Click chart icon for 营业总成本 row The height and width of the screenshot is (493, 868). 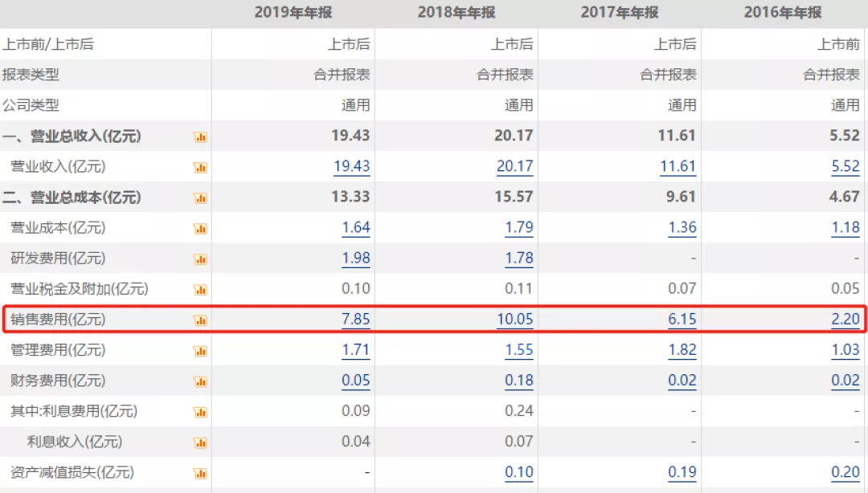click(200, 198)
